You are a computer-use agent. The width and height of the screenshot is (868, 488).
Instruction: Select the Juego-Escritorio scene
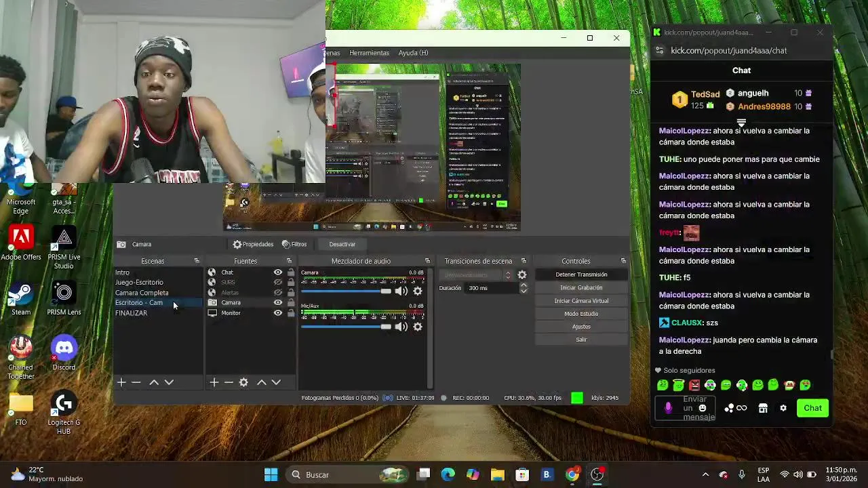(x=158, y=283)
